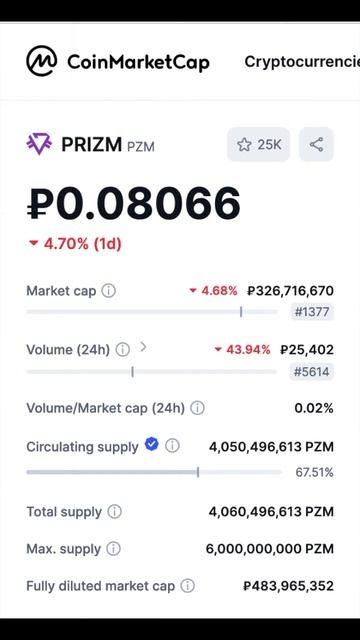
Task: Click the CoinMarketCap logo icon
Action: point(42,61)
